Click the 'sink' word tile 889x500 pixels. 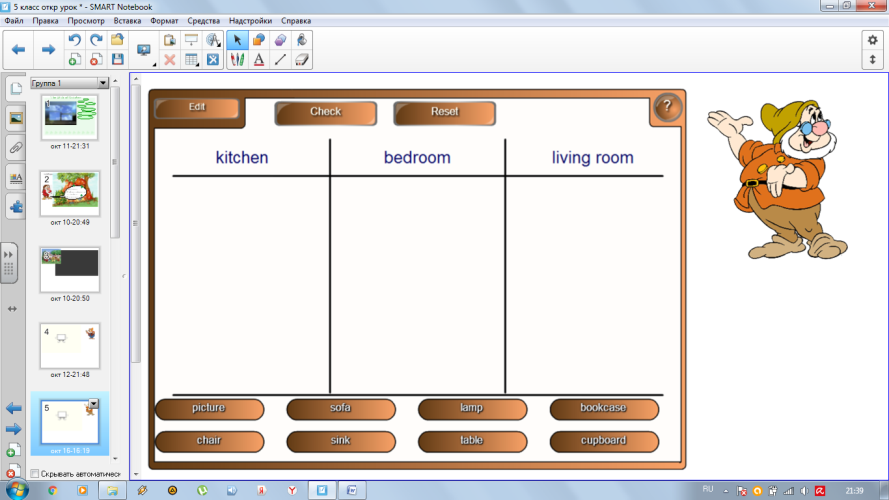[x=341, y=441]
